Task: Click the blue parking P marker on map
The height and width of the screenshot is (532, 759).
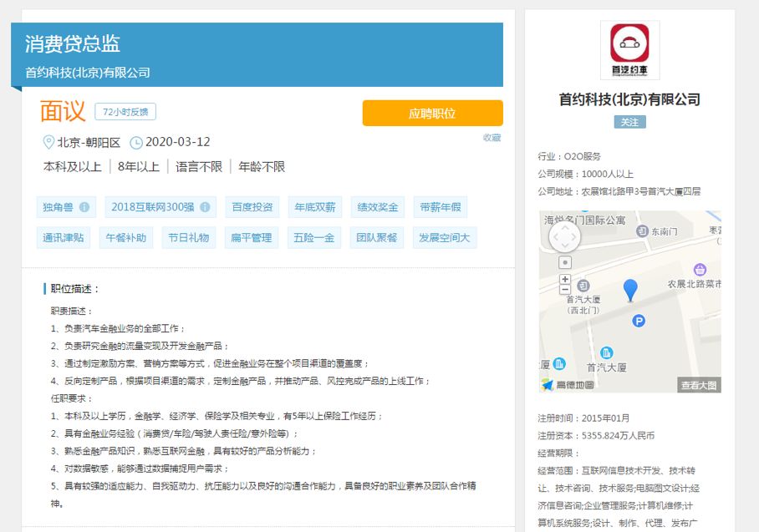Action: click(639, 321)
